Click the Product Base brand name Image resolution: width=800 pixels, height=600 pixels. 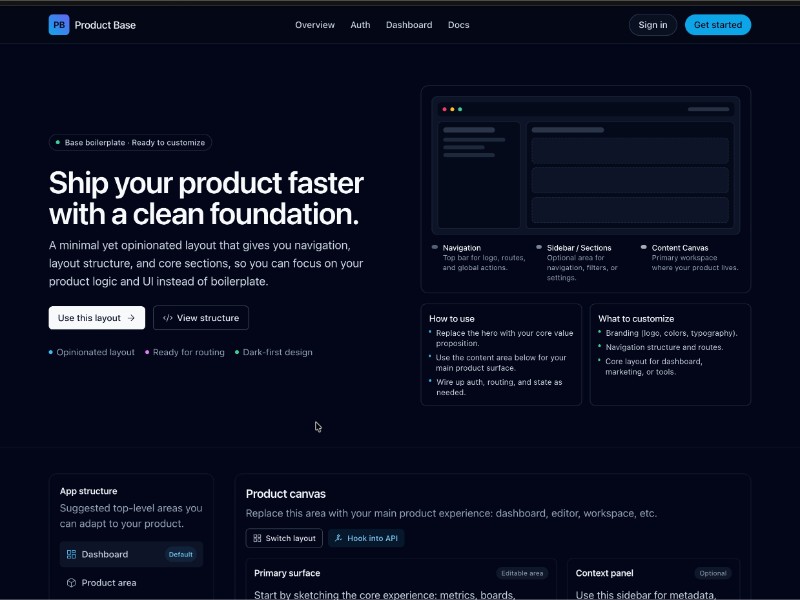[105, 25]
